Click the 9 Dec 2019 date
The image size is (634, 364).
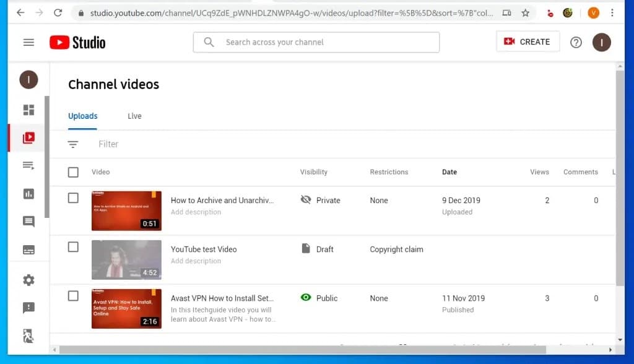coord(461,200)
